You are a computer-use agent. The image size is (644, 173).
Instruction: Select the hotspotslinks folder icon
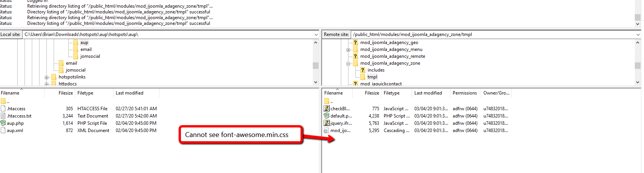coord(54,77)
